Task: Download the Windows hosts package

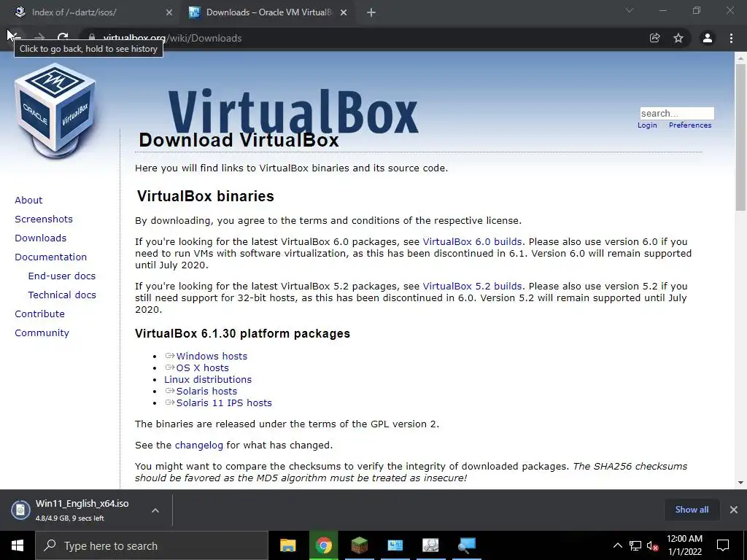Action: click(212, 356)
